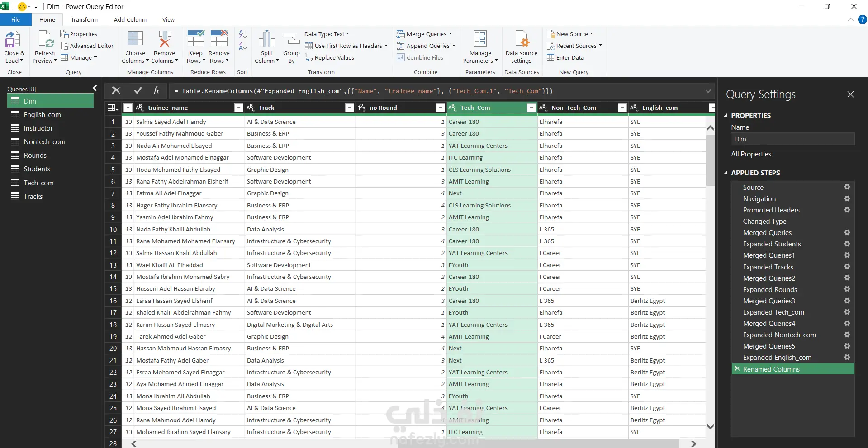The width and height of the screenshot is (868, 448).
Task: Open the no Round column filter dropdown
Action: (x=440, y=108)
